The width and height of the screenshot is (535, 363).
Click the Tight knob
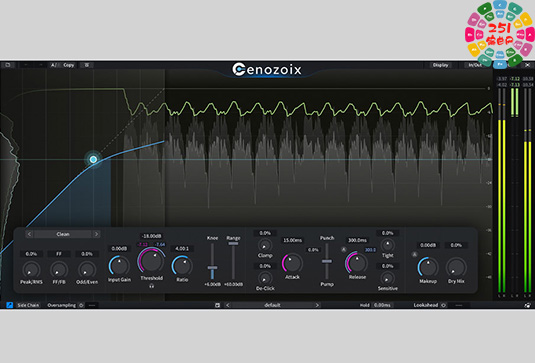pos(388,245)
